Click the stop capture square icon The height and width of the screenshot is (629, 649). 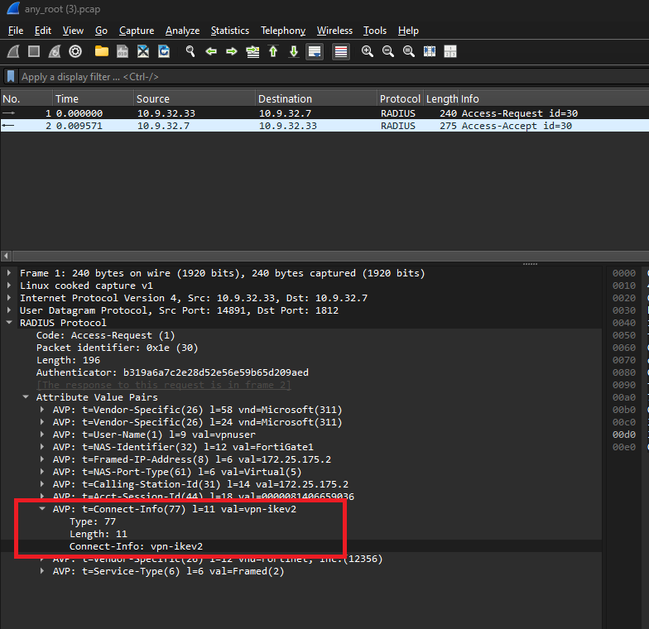click(33, 52)
